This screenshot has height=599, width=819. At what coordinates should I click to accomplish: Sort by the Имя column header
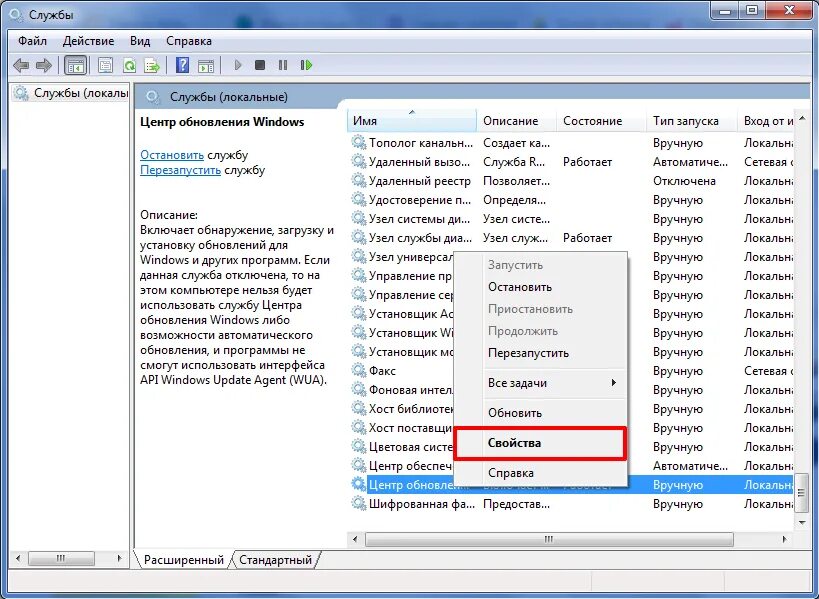pyautogui.click(x=412, y=121)
